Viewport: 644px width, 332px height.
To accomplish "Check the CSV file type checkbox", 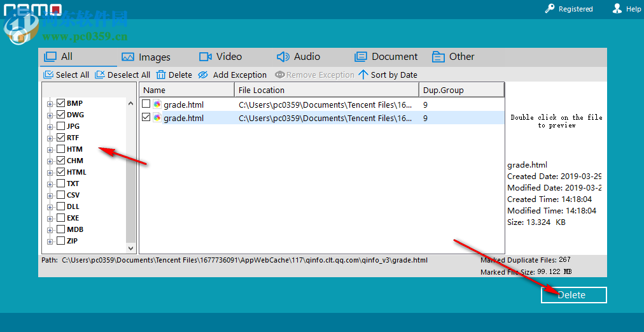I will (60, 195).
